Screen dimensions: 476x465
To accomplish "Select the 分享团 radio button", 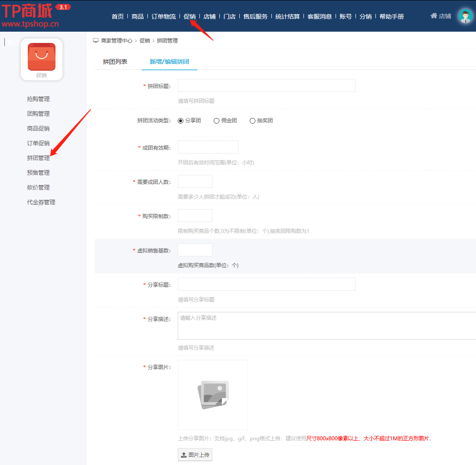I will [181, 121].
